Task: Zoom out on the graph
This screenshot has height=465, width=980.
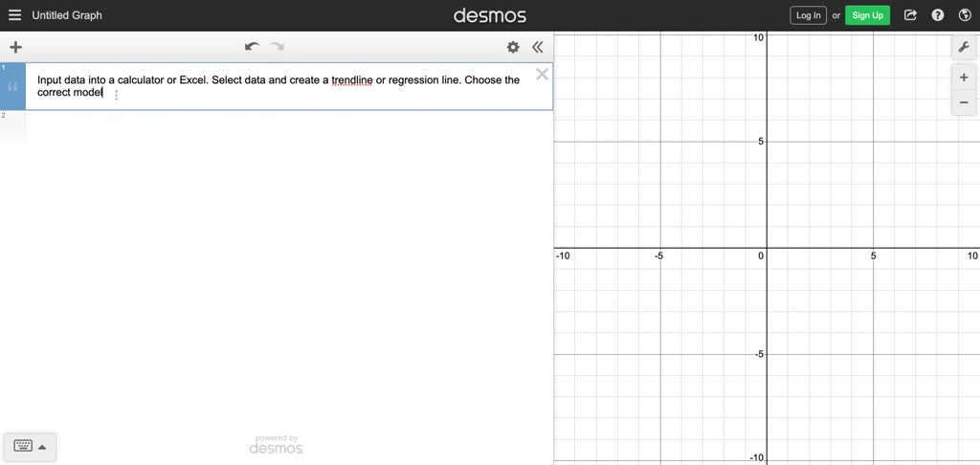Action: click(964, 102)
